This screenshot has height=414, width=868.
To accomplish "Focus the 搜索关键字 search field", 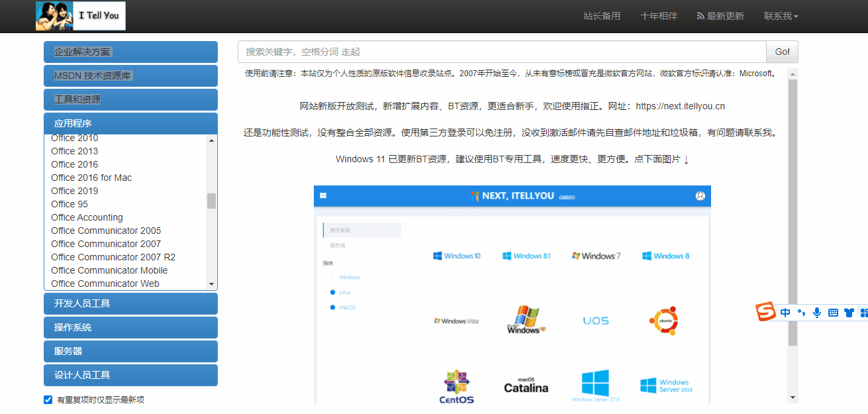I will pyautogui.click(x=502, y=52).
